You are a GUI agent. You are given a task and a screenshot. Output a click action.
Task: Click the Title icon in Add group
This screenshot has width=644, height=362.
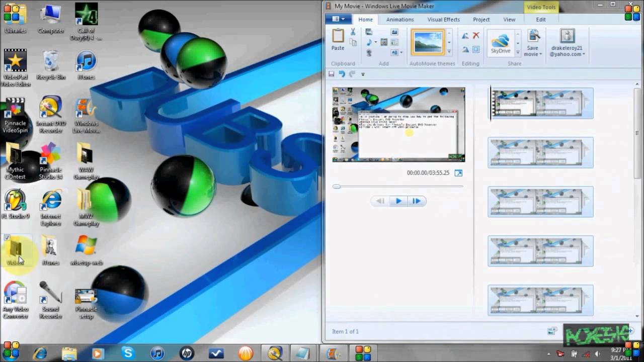(394, 32)
